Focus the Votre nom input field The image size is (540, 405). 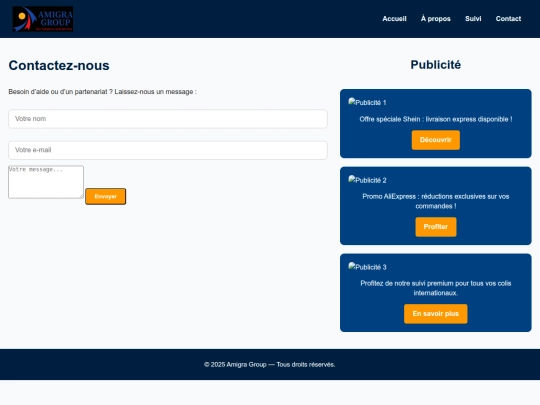pyautogui.click(x=168, y=119)
